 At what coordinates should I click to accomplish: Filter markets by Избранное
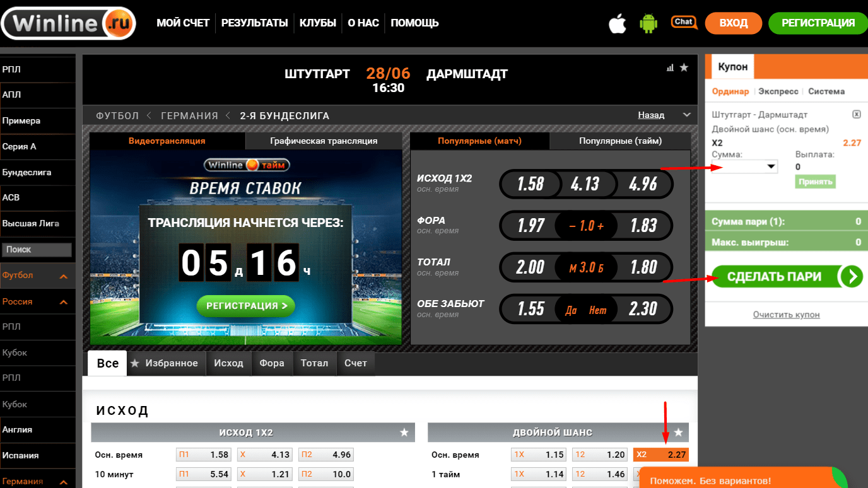167,363
